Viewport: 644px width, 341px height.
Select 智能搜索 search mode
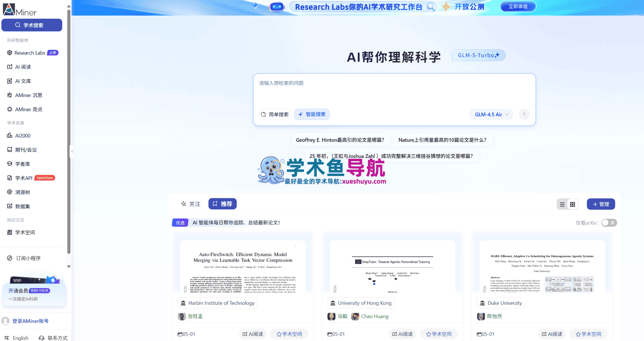click(312, 114)
